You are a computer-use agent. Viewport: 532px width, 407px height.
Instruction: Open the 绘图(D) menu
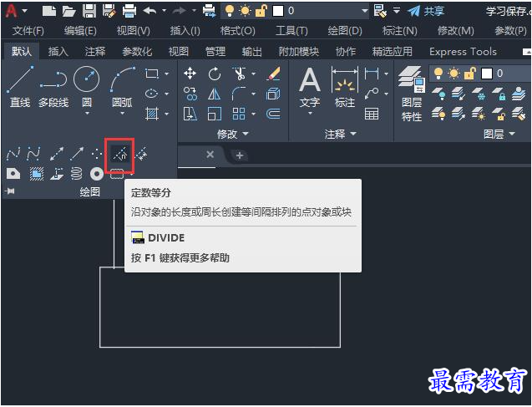(x=345, y=31)
